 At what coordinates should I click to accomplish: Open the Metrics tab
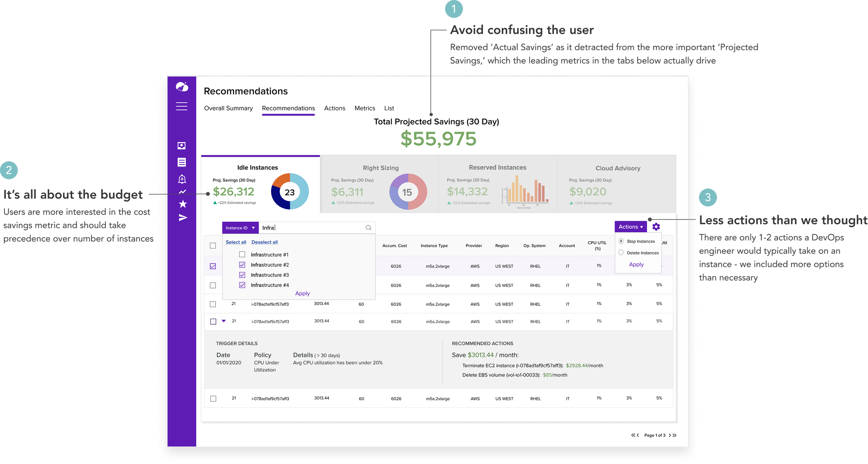coord(365,108)
